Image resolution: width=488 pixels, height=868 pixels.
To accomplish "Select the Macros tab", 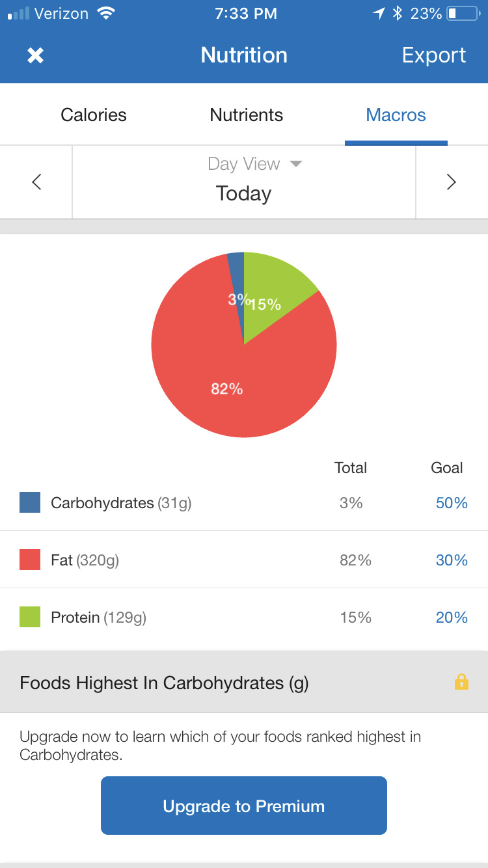I will point(396,115).
